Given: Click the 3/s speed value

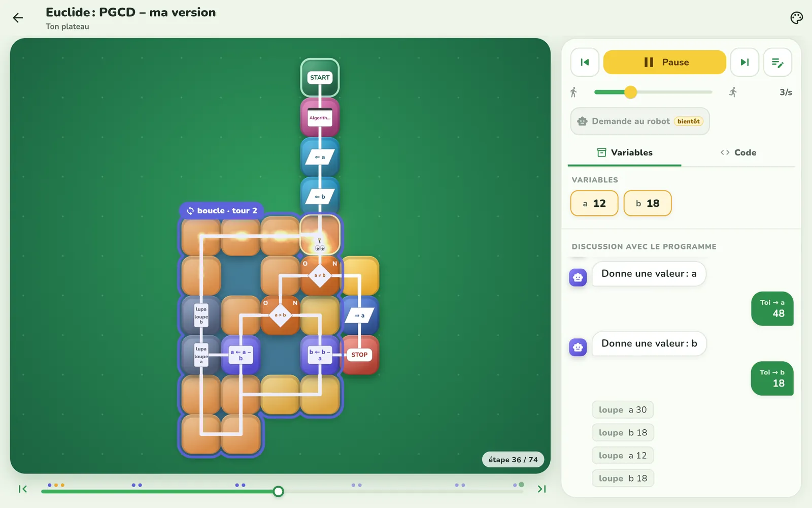Looking at the screenshot, I should point(786,92).
